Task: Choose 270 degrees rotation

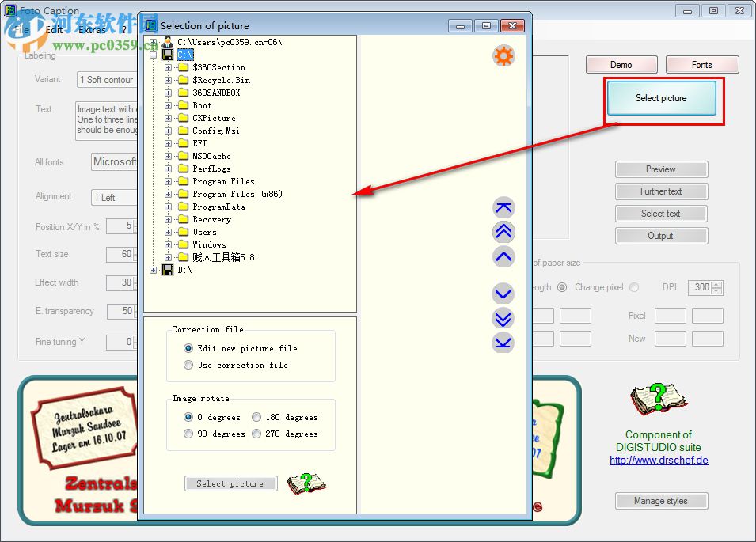Action: coord(256,434)
